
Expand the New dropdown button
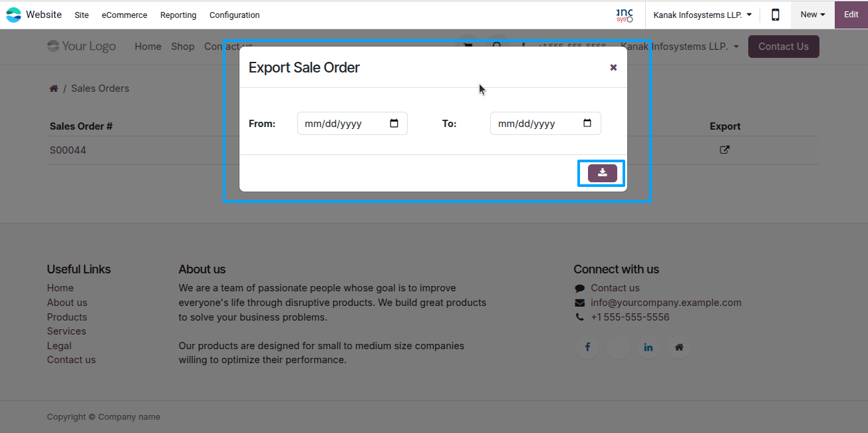[x=813, y=15]
